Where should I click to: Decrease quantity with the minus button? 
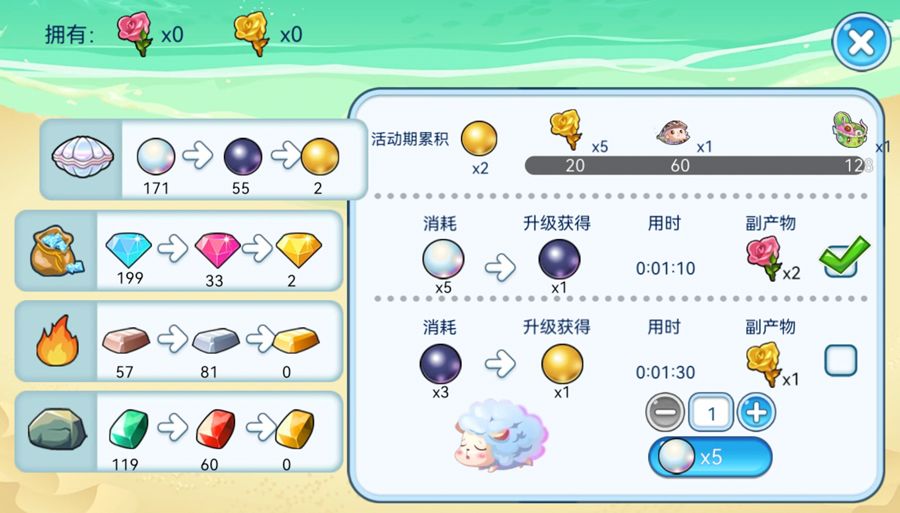[665, 412]
